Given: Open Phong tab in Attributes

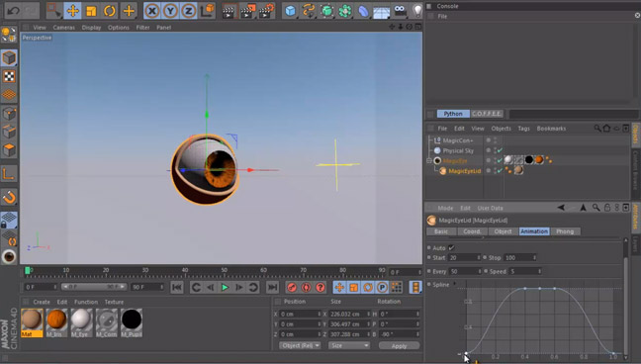Looking at the screenshot, I should tap(565, 231).
